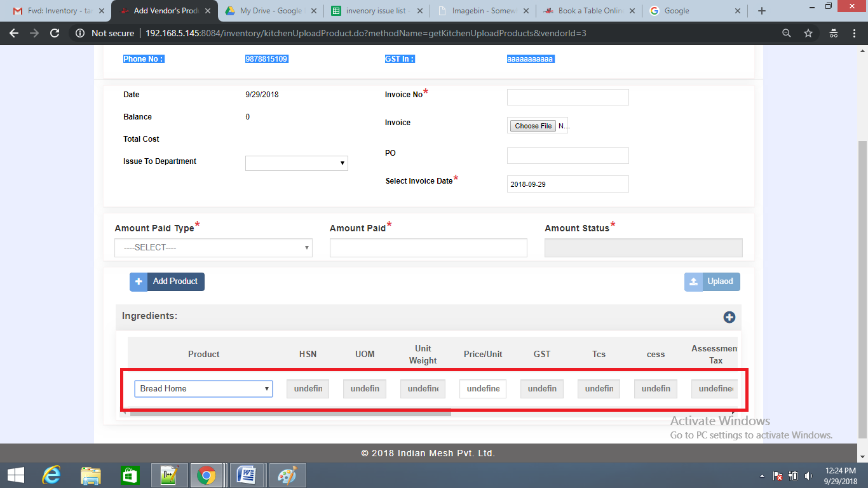Open the Windows Start menu
The width and height of the screenshot is (868, 488).
coord(15,475)
